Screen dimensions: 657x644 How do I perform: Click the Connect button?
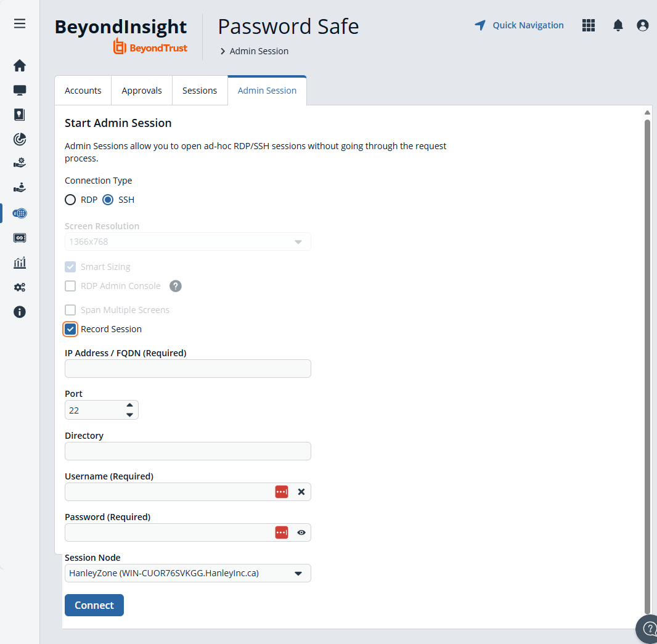[94, 605]
